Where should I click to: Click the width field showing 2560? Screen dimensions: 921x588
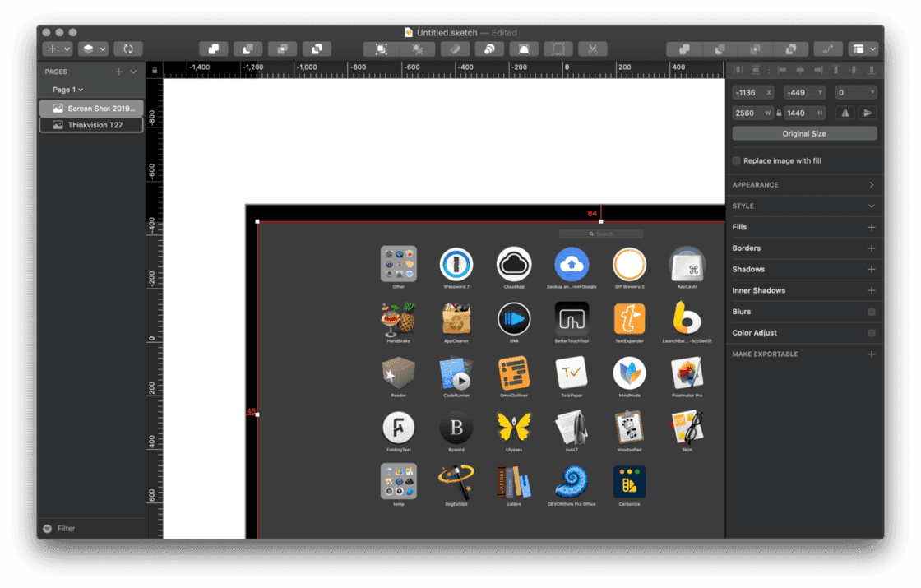pos(753,113)
